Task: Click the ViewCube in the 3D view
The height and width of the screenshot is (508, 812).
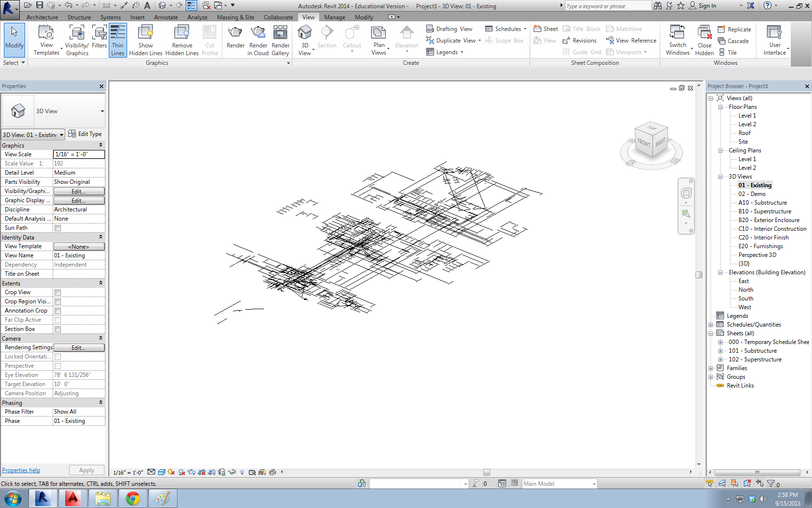Action: tap(652, 141)
